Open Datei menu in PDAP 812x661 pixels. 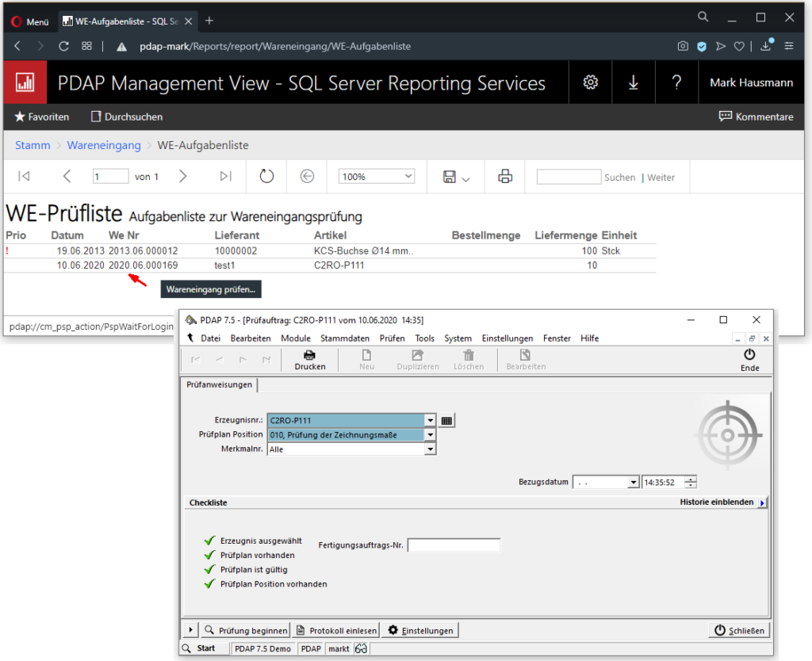pos(210,338)
